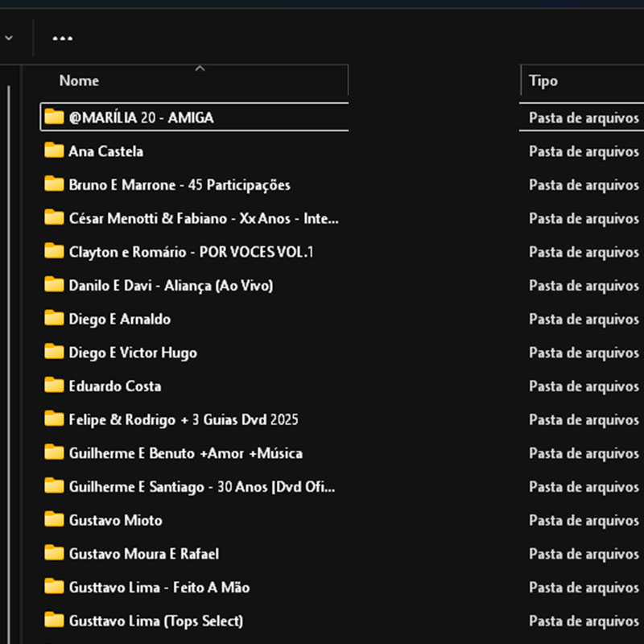The image size is (644, 644).
Task: Select the 'Gustavo Mioto' folder name
Action: point(115,521)
